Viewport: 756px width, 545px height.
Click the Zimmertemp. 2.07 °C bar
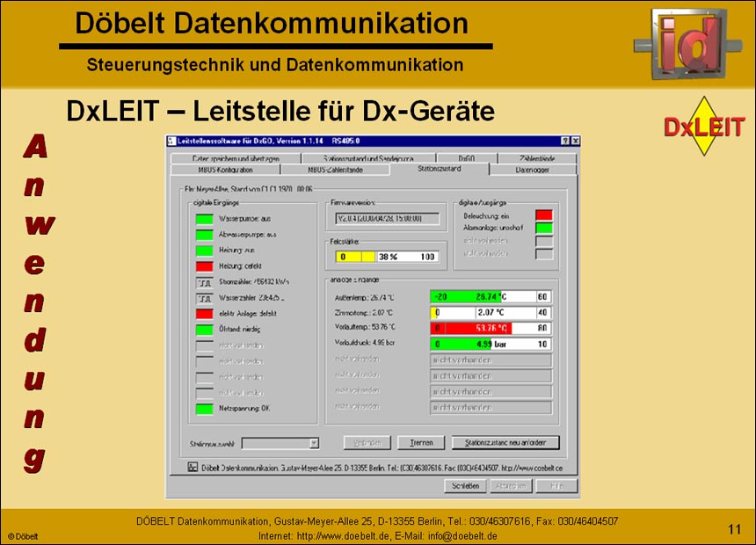(x=491, y=313)
